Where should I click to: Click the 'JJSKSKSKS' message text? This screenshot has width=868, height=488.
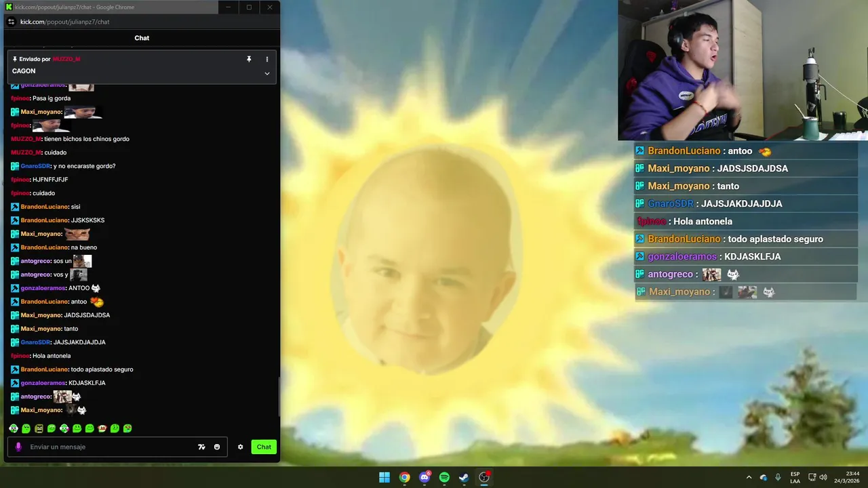[x=88, y=220]
